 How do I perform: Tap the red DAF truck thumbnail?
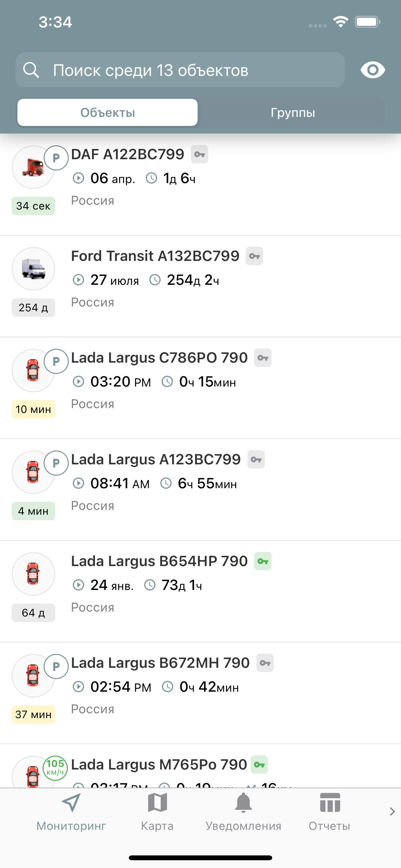33,167
